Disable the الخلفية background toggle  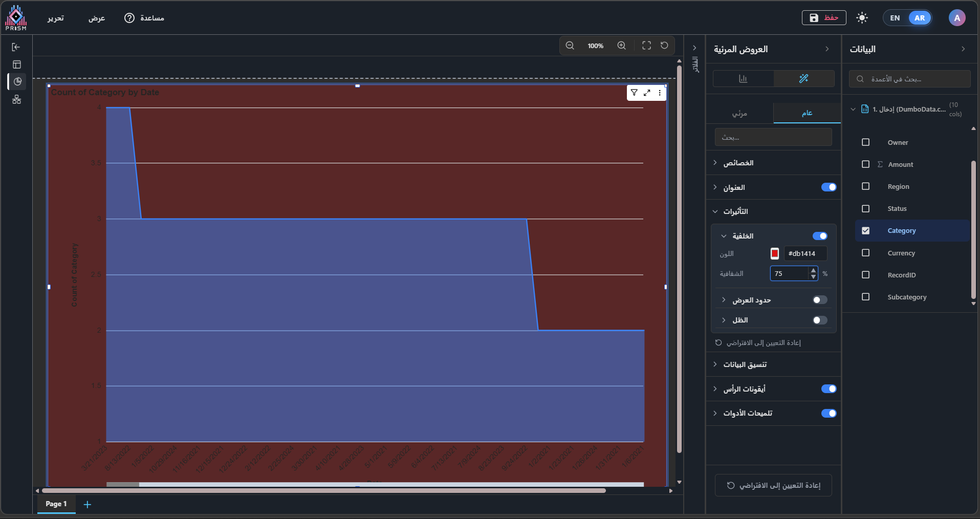pos(820,236)
